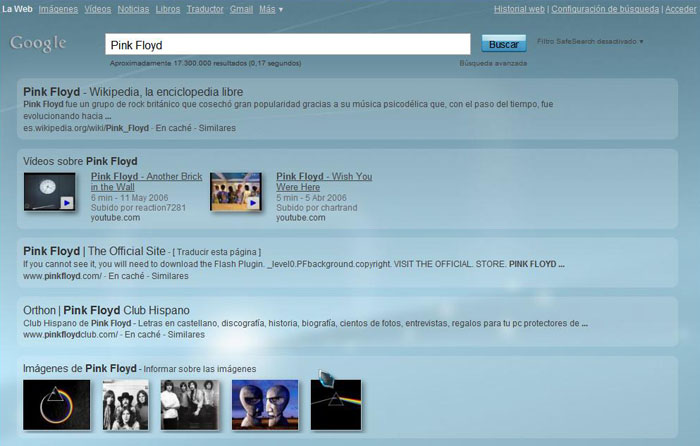
Task: Click Traducir esta página
Action: (217, 252)
